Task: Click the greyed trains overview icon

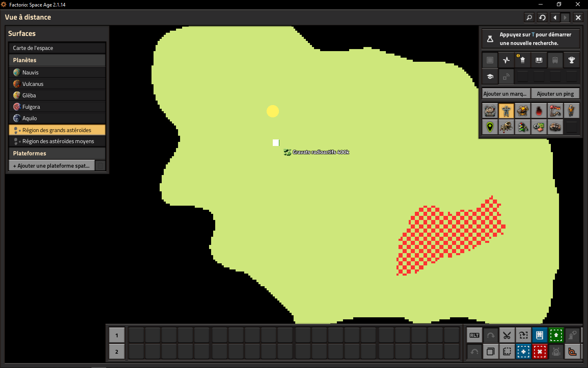Action: click(555, 60)
